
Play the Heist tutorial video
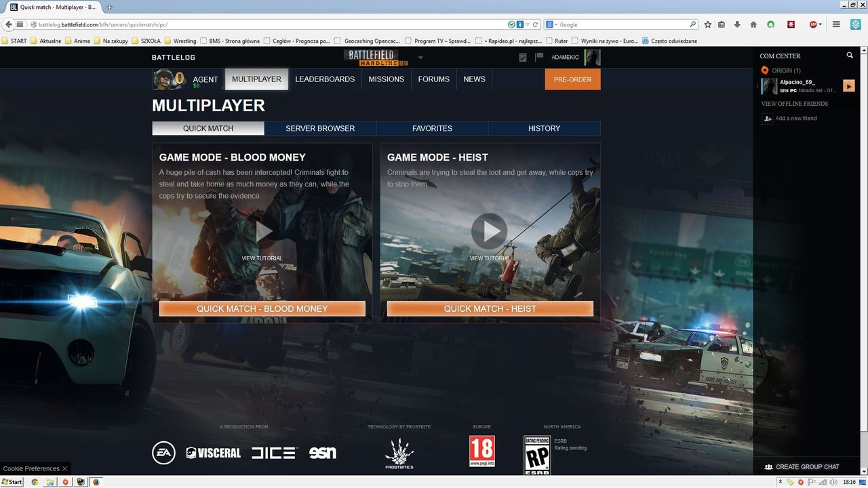(x=490, y=231)
